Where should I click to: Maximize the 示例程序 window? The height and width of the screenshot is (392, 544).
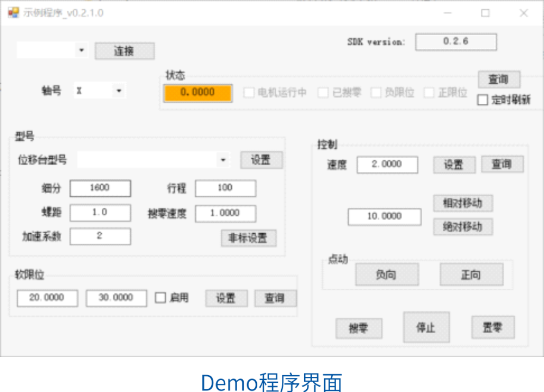(485, 13)
